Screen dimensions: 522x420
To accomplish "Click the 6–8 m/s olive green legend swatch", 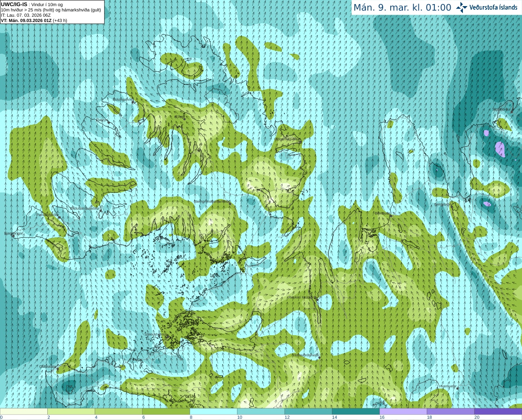I will (x=166, y=411).
